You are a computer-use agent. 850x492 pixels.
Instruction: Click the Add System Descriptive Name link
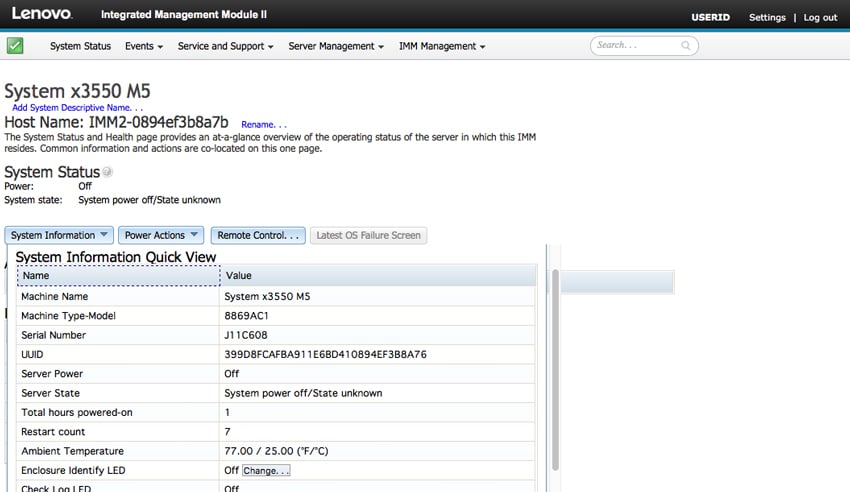[x=78, y=107]
